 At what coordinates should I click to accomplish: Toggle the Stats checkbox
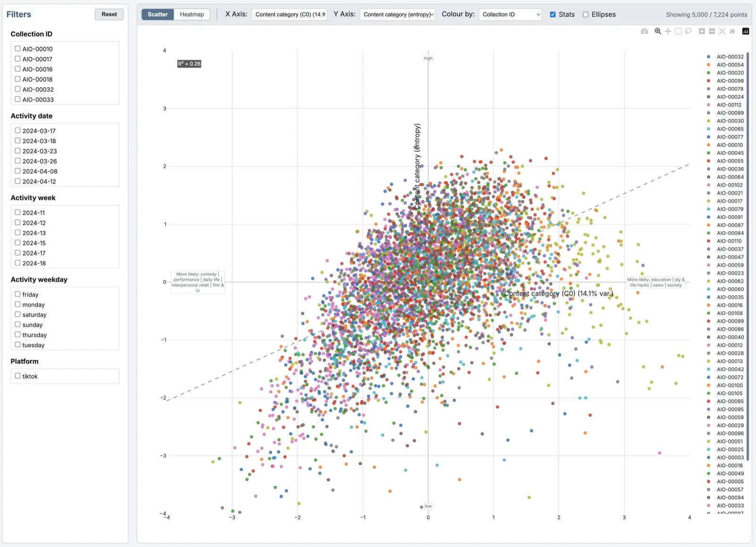(x=553, y=15)
